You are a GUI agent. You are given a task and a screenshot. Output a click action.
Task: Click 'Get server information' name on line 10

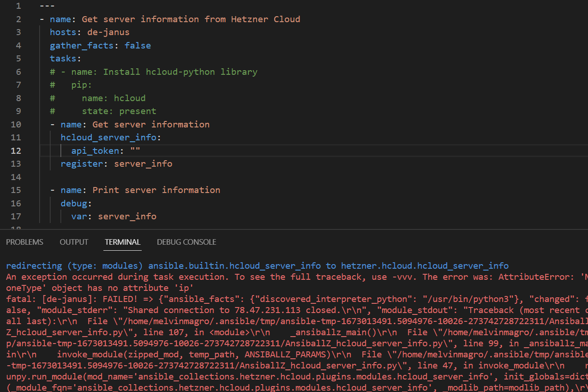click(151, 124)
